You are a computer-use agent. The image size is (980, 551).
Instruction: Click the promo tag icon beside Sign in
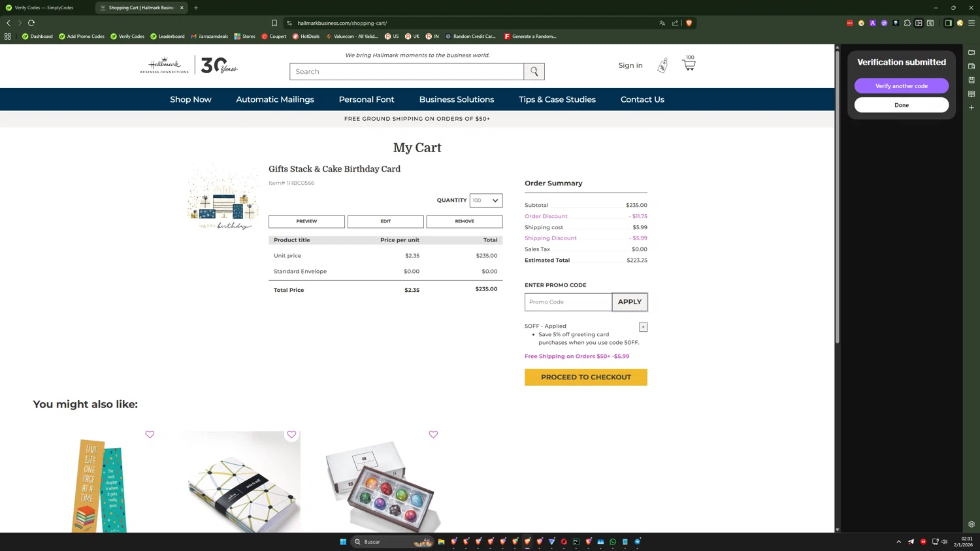662,65
